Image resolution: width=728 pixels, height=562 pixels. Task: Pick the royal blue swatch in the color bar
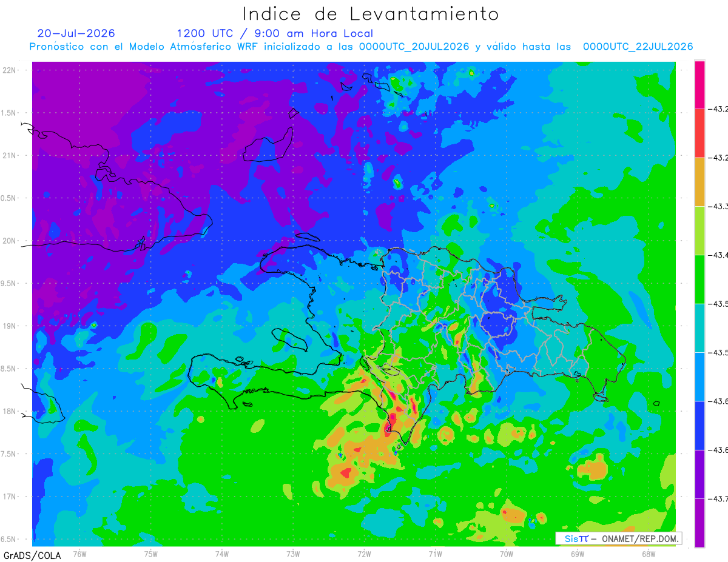click(699, 425)
